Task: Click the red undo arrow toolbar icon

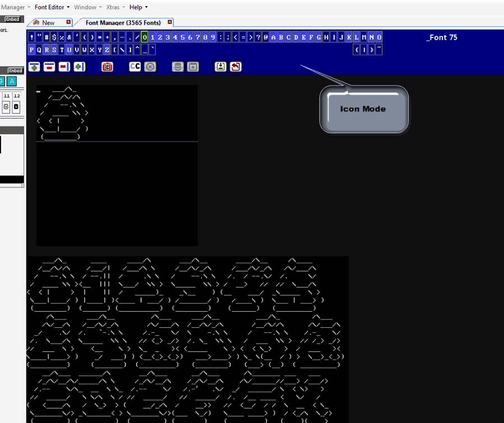Action: pyautogui.click(x=235, y=67)
